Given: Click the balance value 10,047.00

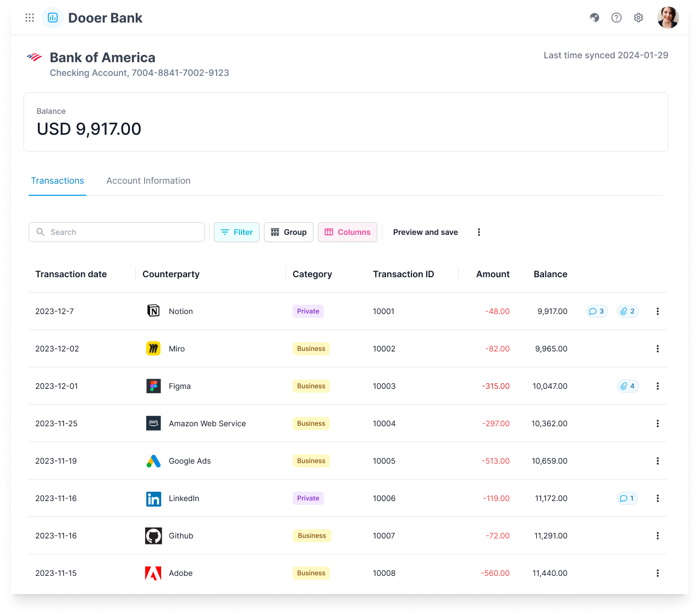Looking at the screenshot, I should 550,386.
